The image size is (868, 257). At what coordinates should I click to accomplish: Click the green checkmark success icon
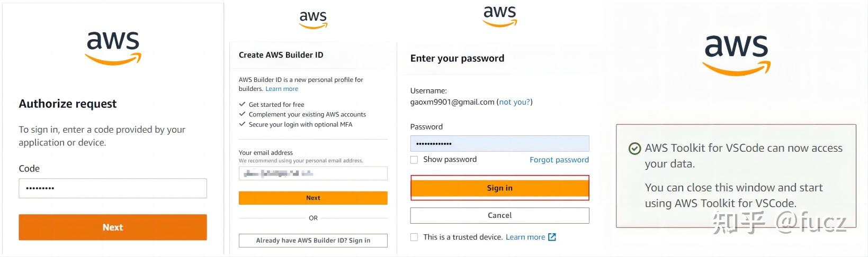click(634, 149)
